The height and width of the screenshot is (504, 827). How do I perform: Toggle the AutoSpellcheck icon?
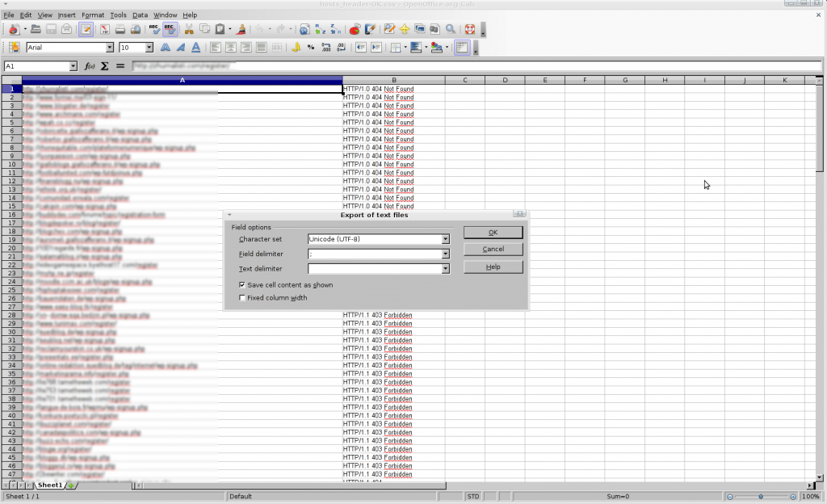170,30
